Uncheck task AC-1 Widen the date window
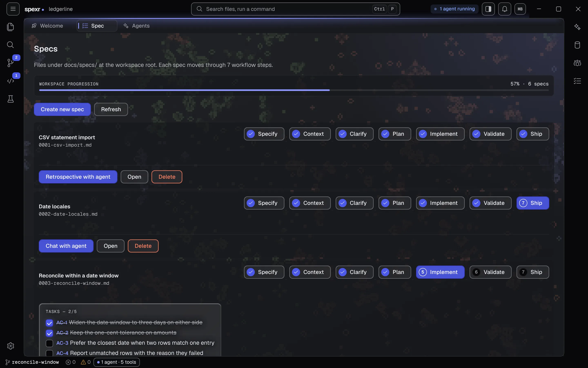Image resolution: width=588 pixels, height=368 pixels. pyautogui.click(x=49, y=323)
